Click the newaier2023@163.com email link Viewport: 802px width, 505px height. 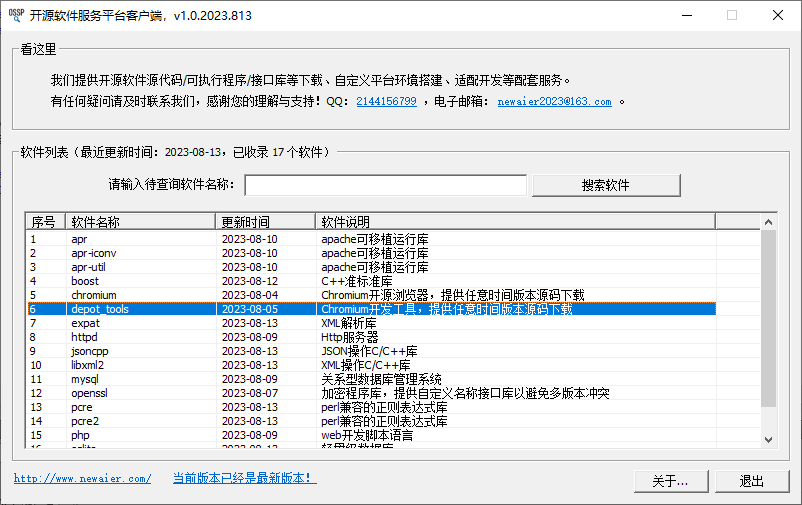point(554,101)
